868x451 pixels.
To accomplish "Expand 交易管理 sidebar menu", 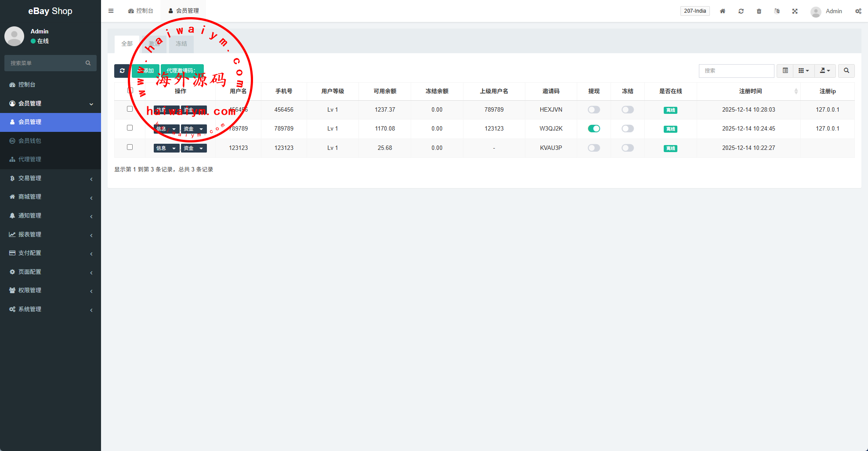I will 51,178.
